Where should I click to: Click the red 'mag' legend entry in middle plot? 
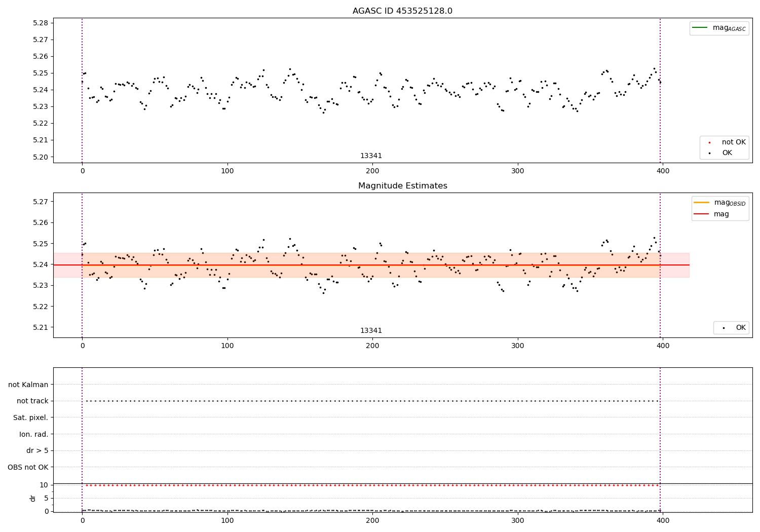[712, 214]
